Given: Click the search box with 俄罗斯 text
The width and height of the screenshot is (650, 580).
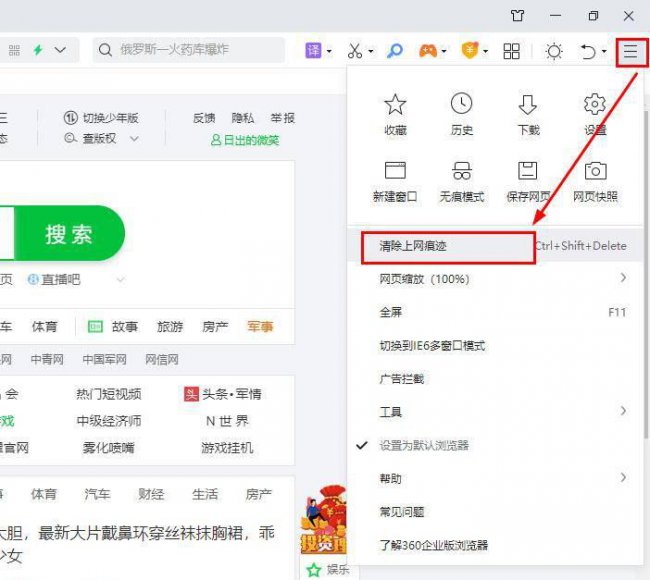Looking at the screenshot, I should pos(189,50).
